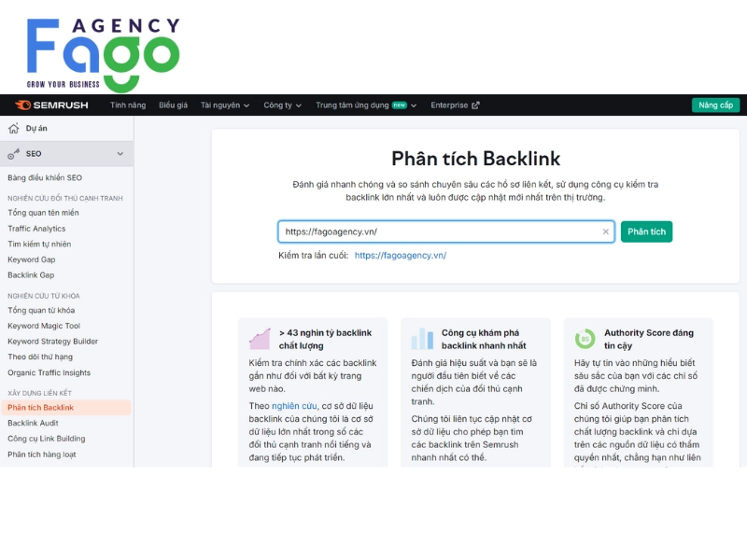Open Bảng điều khiển SEO
Image resolution: width=747 pixels, height=560 pixels.
[x=45, y=177]
